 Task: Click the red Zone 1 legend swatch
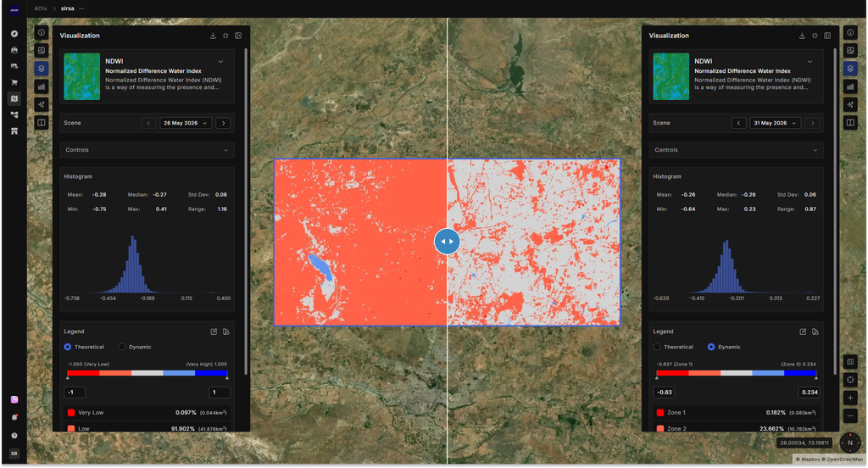coord(660,413)
